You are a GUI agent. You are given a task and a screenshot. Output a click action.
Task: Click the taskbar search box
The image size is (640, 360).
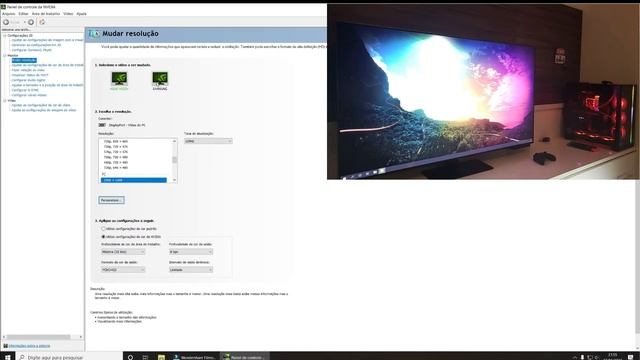(x=69, y=357)
